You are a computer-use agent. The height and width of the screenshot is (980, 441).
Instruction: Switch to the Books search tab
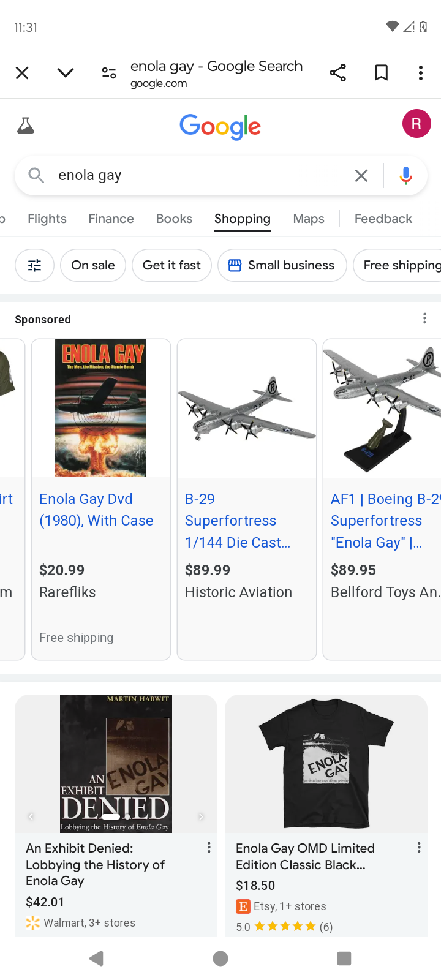pos(174,219)
